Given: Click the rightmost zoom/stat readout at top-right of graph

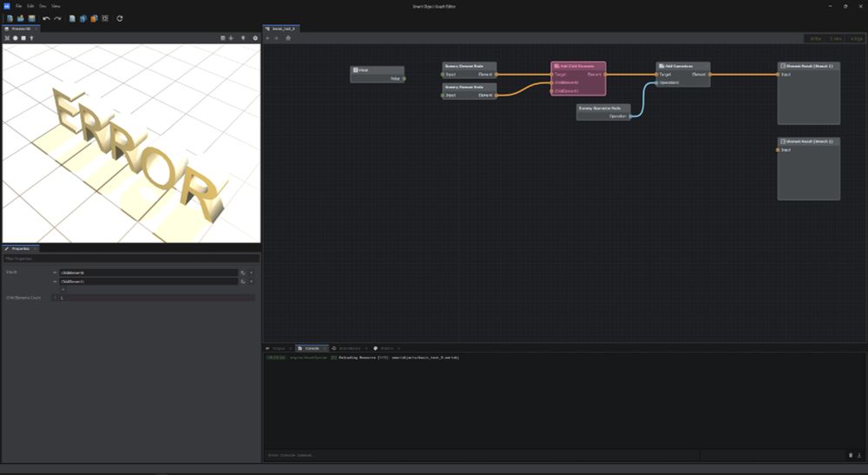Looking at the screenshot, I should 856,39.
